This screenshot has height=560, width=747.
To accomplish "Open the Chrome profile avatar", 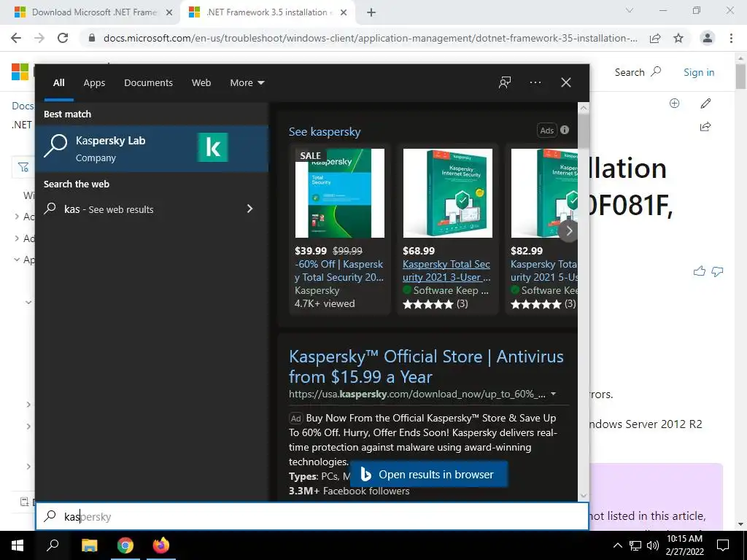I will coord(708,38).
